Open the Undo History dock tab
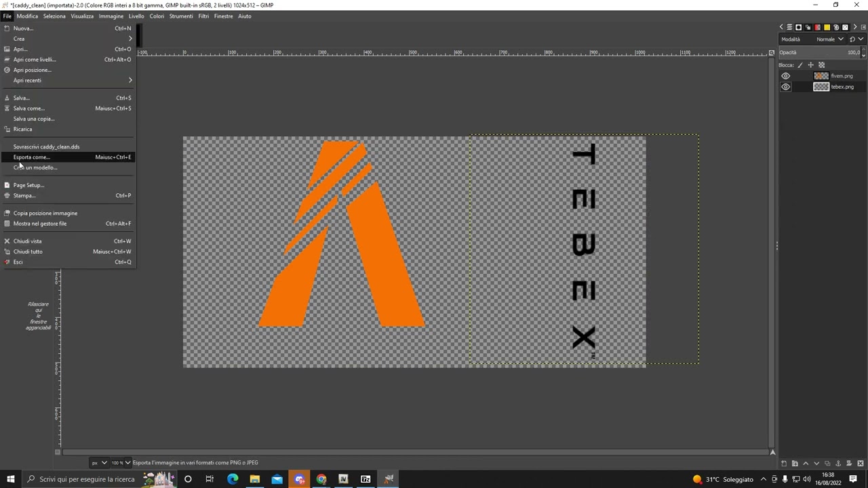This screenshot has width=868, height=488. (845, 27)
